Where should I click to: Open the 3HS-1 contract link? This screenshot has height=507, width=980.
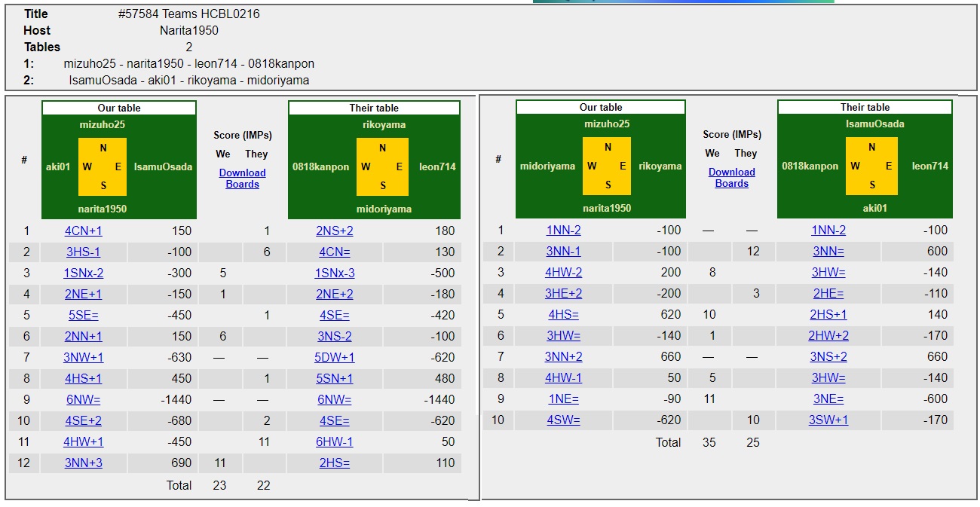coord(83,252)
